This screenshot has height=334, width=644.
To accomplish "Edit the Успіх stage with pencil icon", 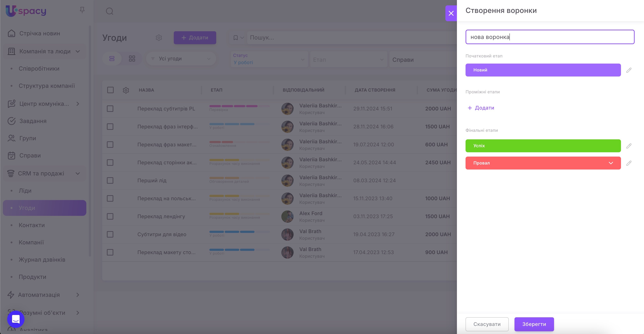I will (x=629, y=146).
